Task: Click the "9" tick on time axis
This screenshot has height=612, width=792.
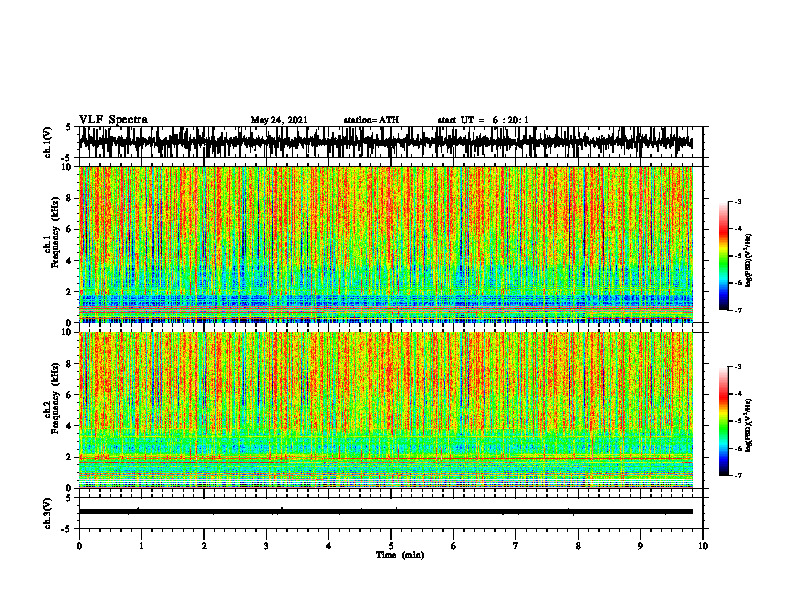Action: coord(640,546)
